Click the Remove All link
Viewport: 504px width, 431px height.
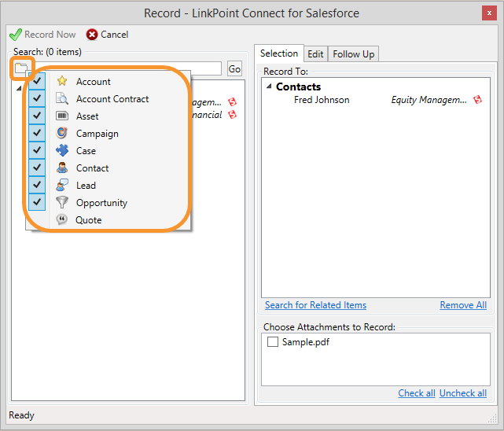463,305
